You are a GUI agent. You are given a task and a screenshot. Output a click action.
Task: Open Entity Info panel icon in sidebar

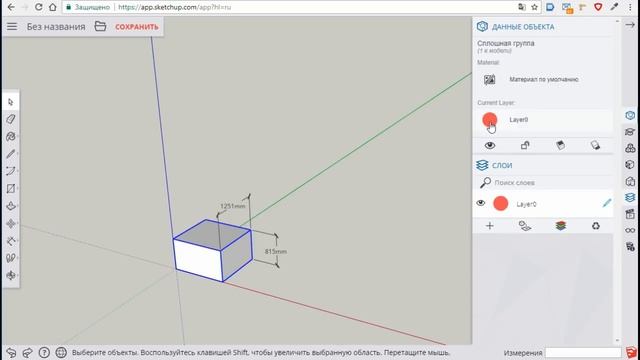click(630, 116)
